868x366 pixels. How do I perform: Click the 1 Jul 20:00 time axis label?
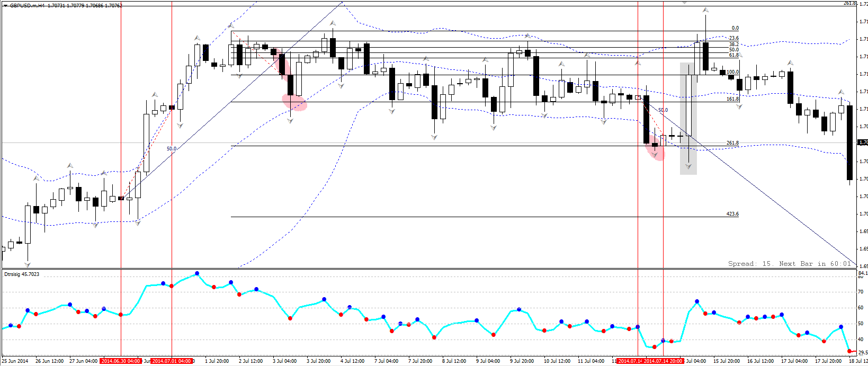(217, 361)
